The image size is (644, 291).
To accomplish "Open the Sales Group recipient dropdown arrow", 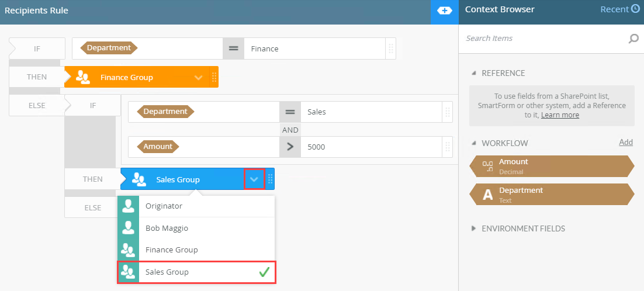I will [x=254, y=179].
